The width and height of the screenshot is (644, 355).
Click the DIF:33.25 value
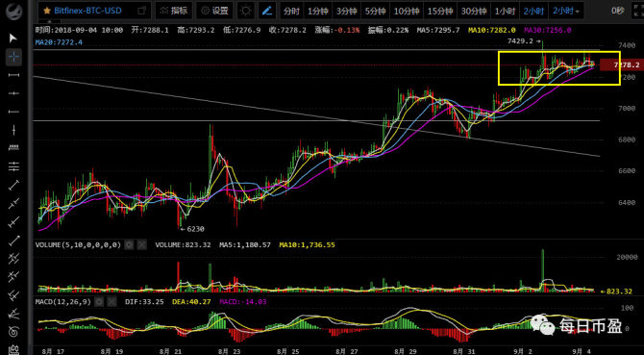145,301
